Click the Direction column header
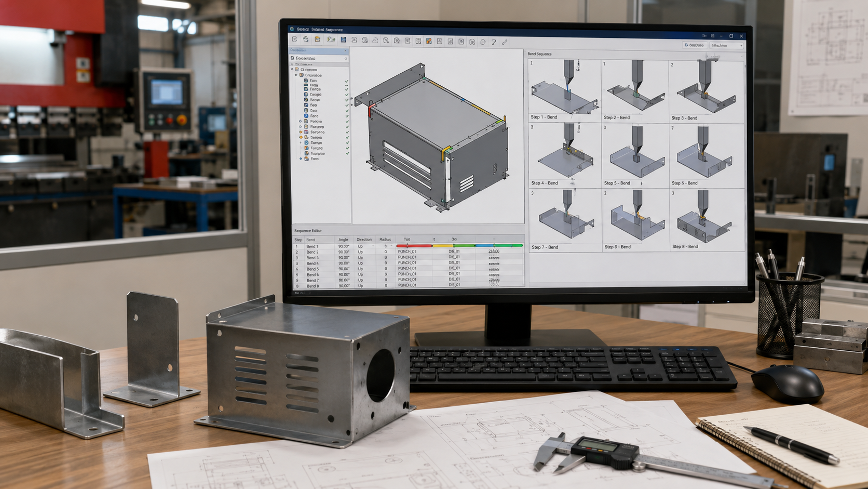Viewport: 868px width, 489px height. pos(364,240)
